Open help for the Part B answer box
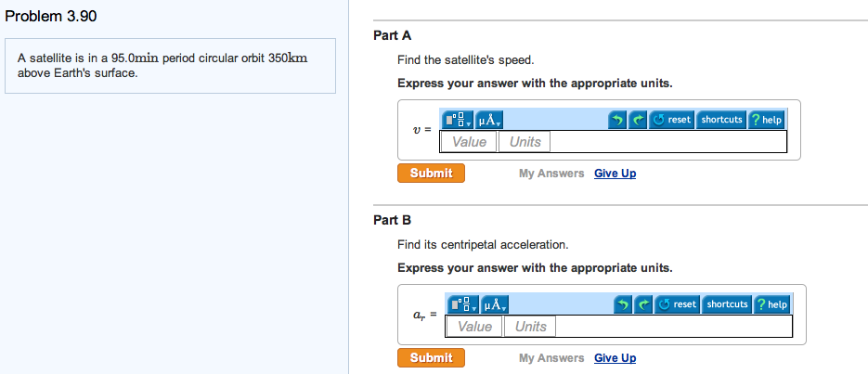Screen dimensions: 868x374 (x=772, y=304)
